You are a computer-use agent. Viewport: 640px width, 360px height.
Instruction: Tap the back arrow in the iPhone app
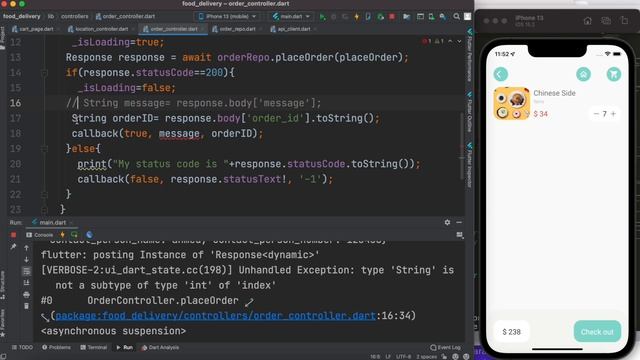point(501,74)
